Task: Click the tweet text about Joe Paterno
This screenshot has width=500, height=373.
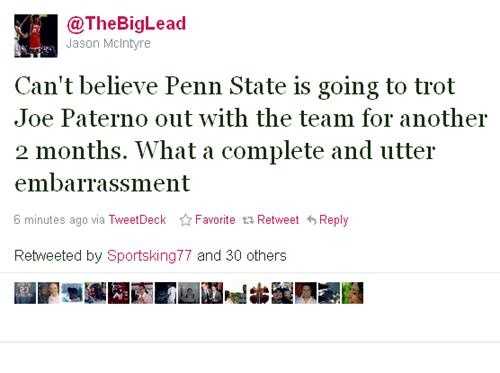Action: (x=251, y=134)
